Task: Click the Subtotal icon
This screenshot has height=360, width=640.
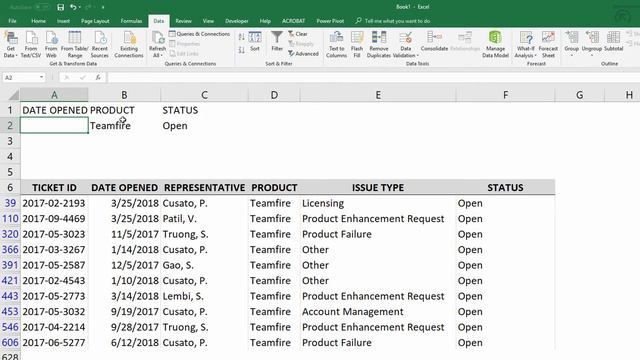Action: tap(613, 42)
